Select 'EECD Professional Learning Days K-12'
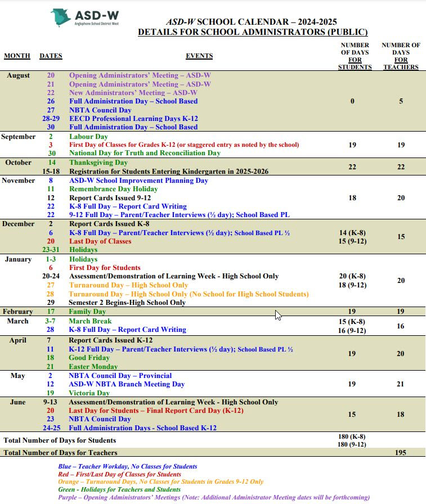Image resolution: width=426 pixels, height=504 pixels. (x=133, y=118)
